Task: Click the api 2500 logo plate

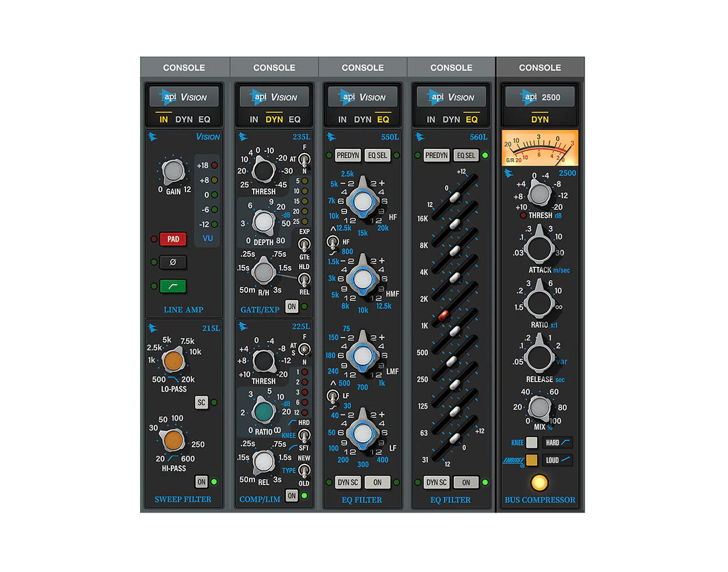Action: coord(540,97)
